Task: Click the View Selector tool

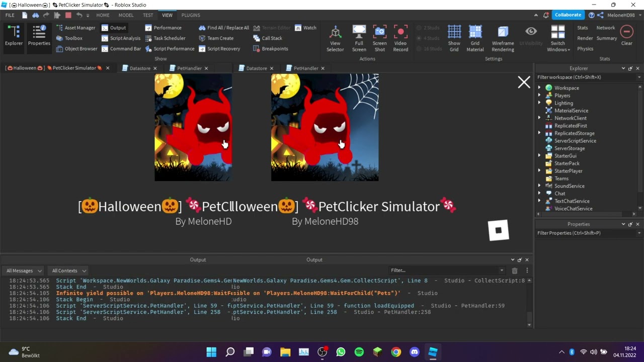Action: [335, 38]
